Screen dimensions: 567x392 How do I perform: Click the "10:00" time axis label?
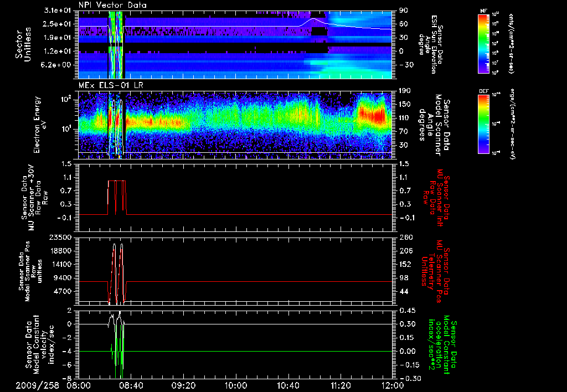236,385
